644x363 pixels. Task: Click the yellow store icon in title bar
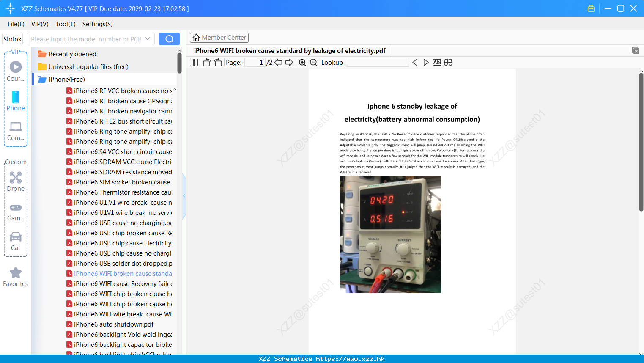tap(591, 8)
